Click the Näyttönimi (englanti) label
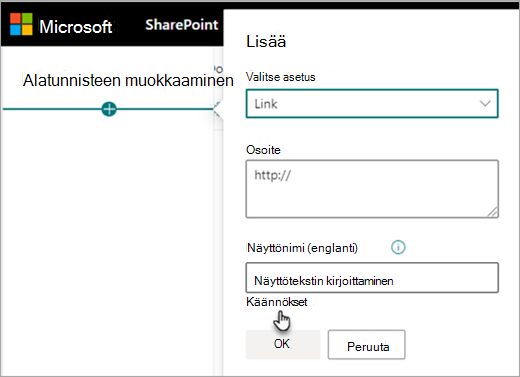The image size is (520, 377). coord(302,248)
